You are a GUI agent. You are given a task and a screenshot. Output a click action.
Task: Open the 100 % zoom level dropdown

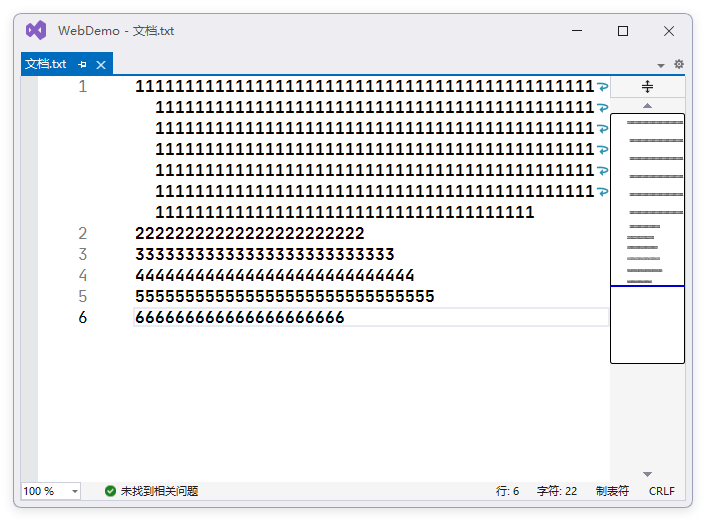coord(51,491)
